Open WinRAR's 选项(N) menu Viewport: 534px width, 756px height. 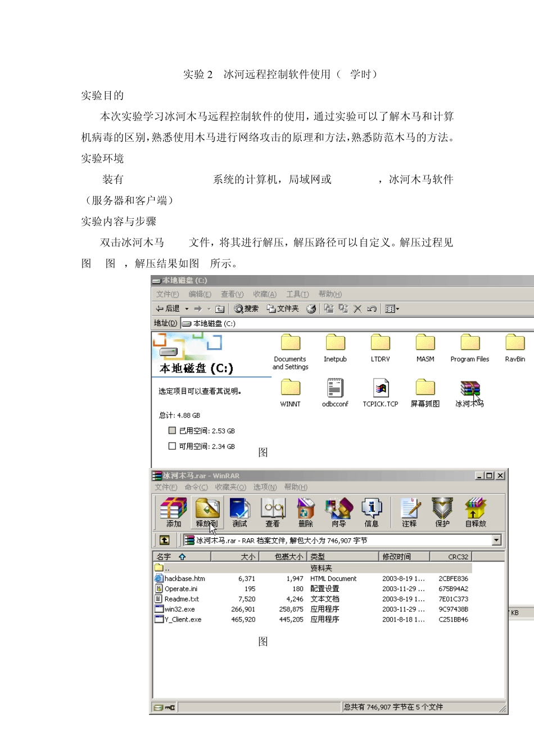coord(265,487)
